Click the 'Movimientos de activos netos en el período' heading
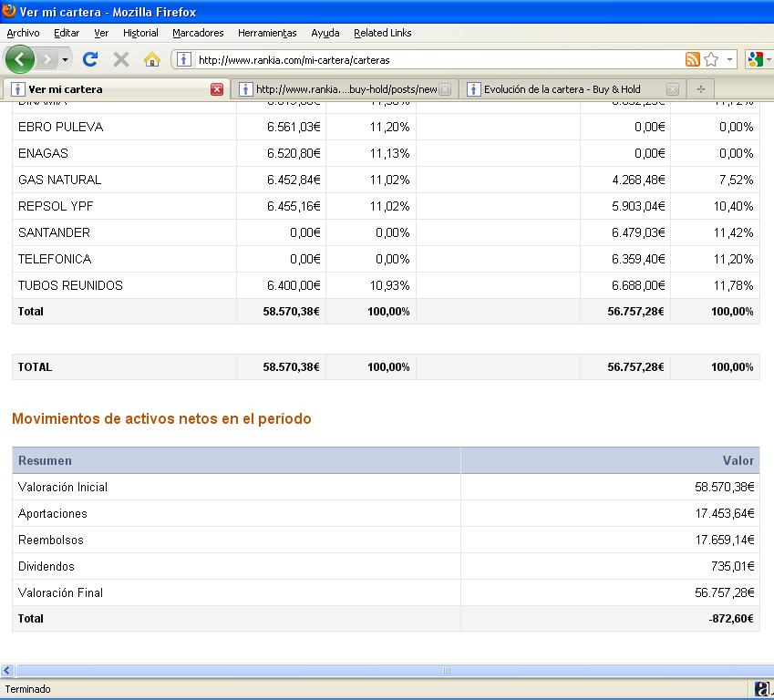 point(161,418)
